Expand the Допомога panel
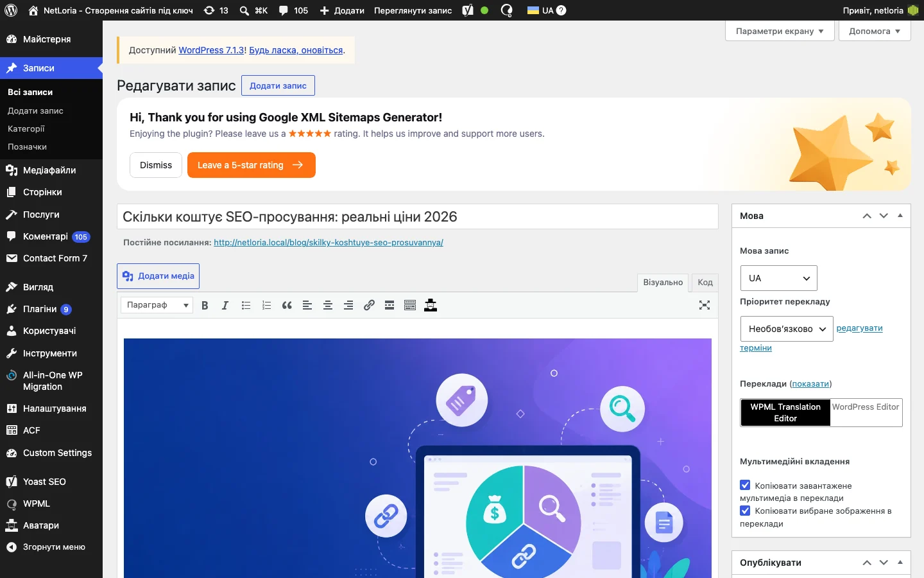924x578 pixels. pos(875,31)
